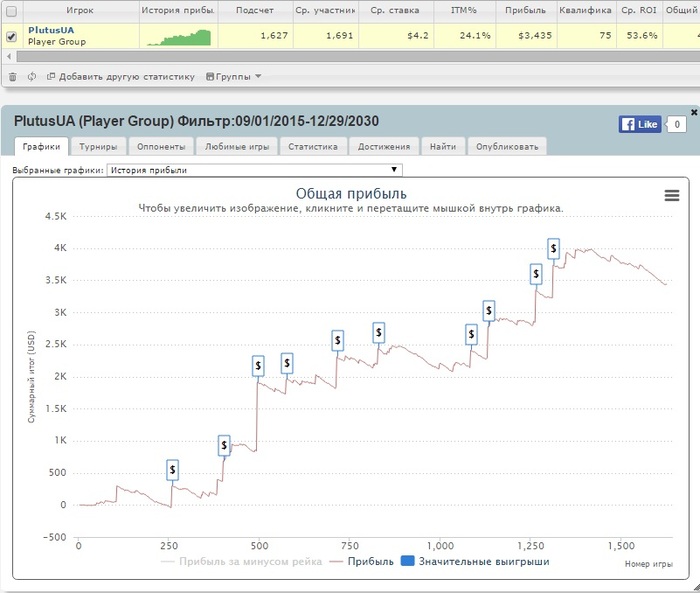Screen dimensions: 700x593
Task: Toggle the 'Прибыль' legend series
Action: point(362,561)
